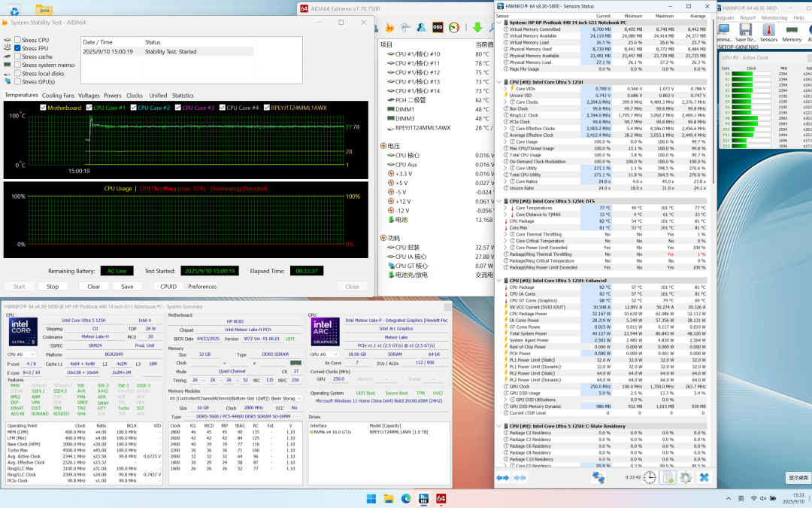Switch to the Unified tab
This screenshot has height=508, width=812.
pyautogui.click(x=158, y=96)
